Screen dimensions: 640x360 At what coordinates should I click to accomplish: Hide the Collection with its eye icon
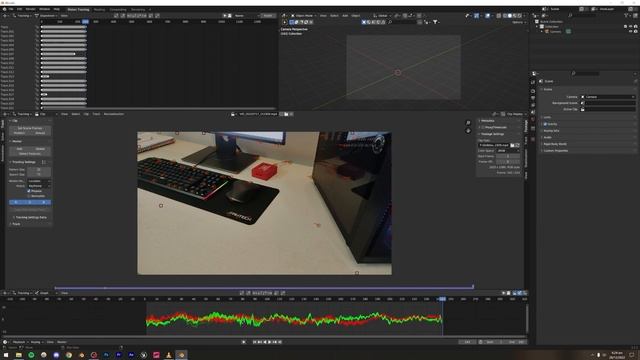(x=631, y=27)
